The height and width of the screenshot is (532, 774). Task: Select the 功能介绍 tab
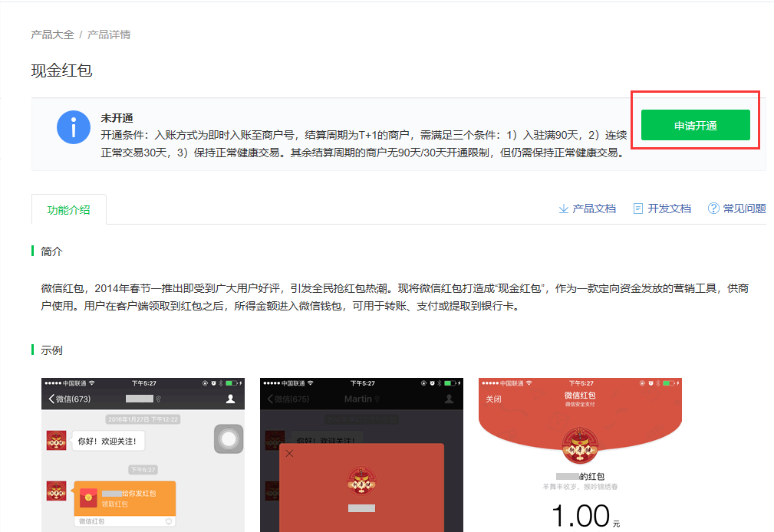pyautogui.click(x=68, y=210)
